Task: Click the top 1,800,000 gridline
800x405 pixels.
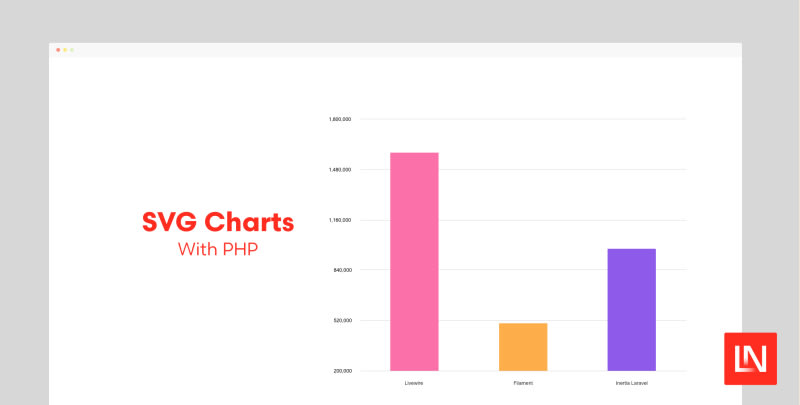Action: (520, 119)
